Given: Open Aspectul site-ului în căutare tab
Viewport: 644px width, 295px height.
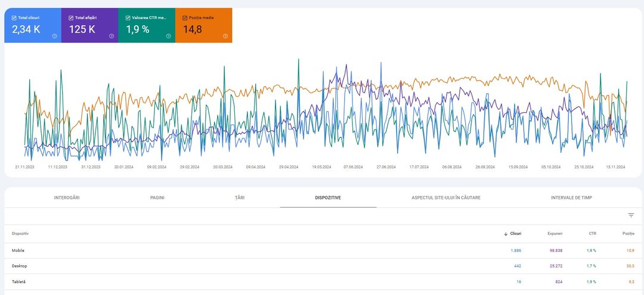Looking at the screenshot, I should 446,197.
